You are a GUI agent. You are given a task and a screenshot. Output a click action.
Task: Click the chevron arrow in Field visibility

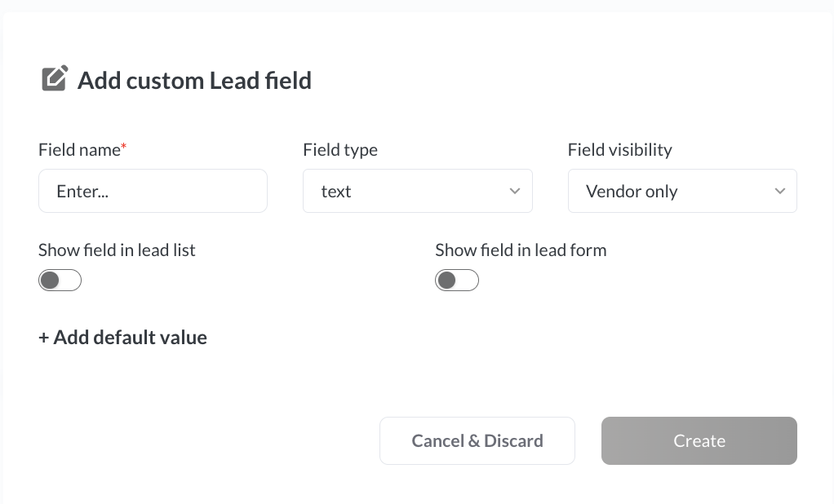(x=779, y=191)
